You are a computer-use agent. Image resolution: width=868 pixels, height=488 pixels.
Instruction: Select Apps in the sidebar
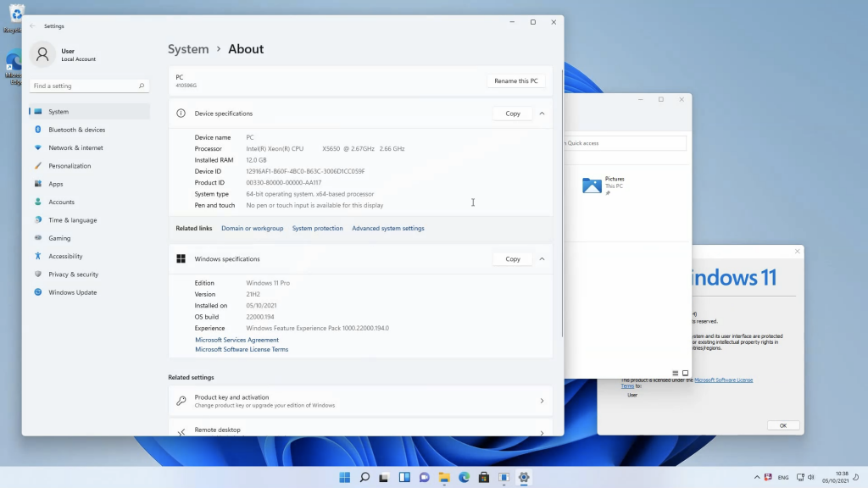(89, 184)
